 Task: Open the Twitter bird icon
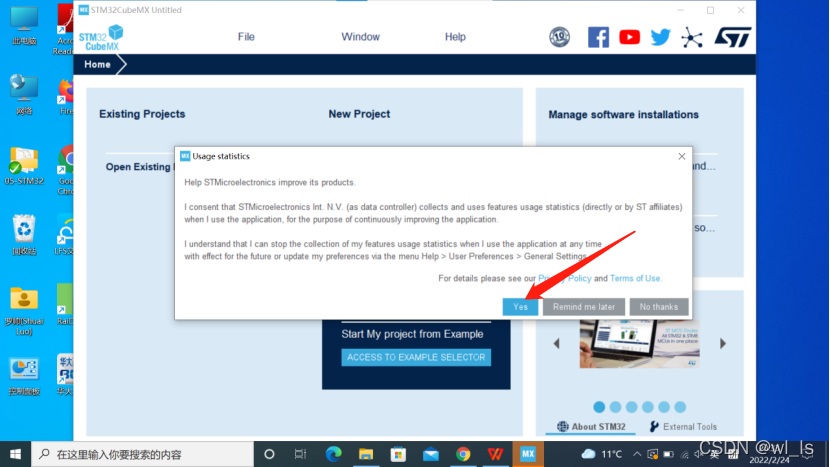coord(661,37)
